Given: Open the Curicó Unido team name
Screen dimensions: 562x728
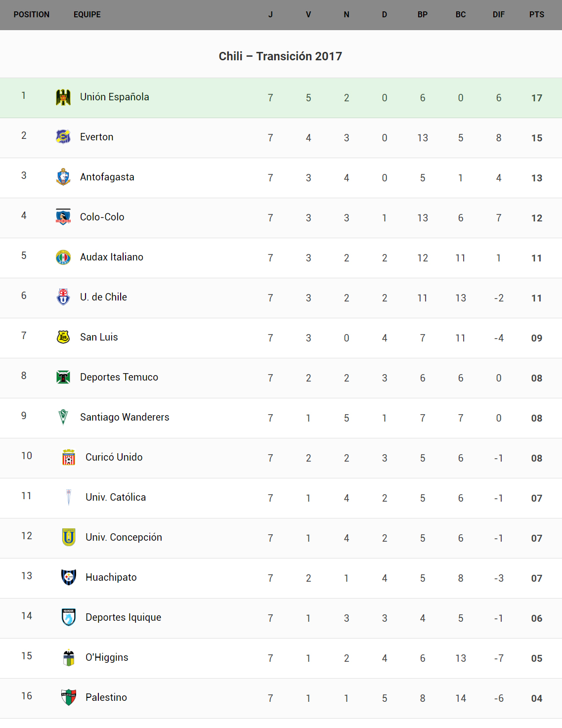Looking at the screenshot, I should [114, 457].
